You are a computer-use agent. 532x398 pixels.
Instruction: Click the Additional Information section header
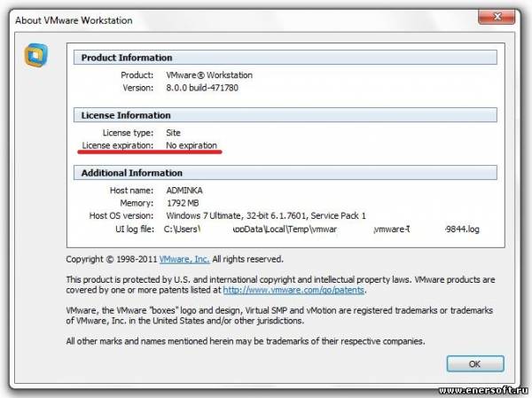point(286,173)
